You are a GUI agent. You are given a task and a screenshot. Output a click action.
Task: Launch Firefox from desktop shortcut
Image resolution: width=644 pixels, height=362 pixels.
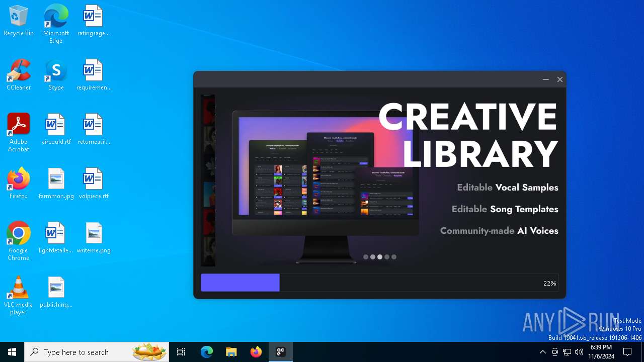point(19,184)
